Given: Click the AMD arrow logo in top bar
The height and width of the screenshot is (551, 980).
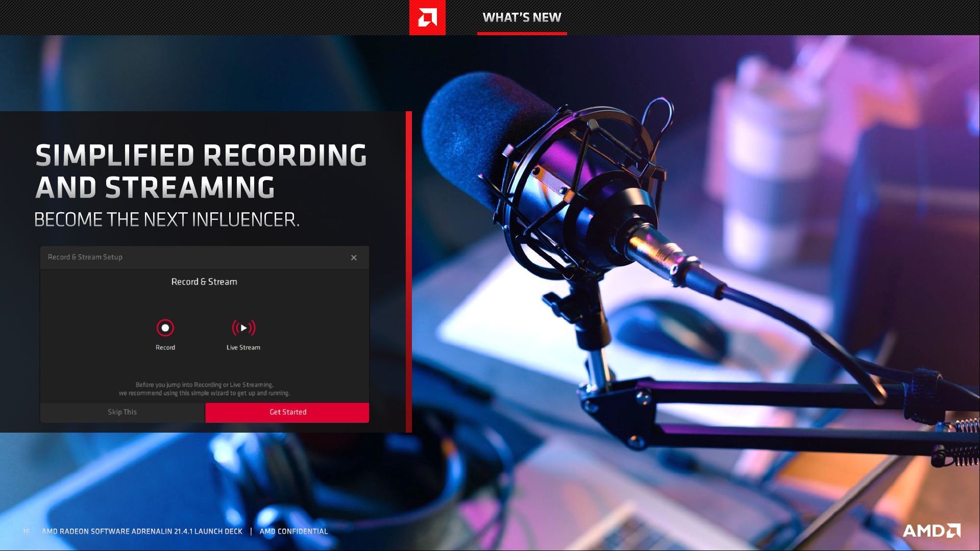Looking at the screenshot, I should tap(427, 17).
